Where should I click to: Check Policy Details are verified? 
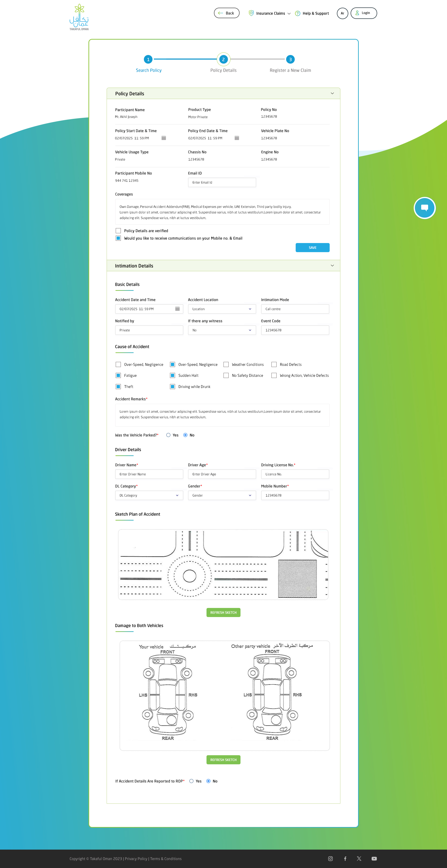pos(118,231)
